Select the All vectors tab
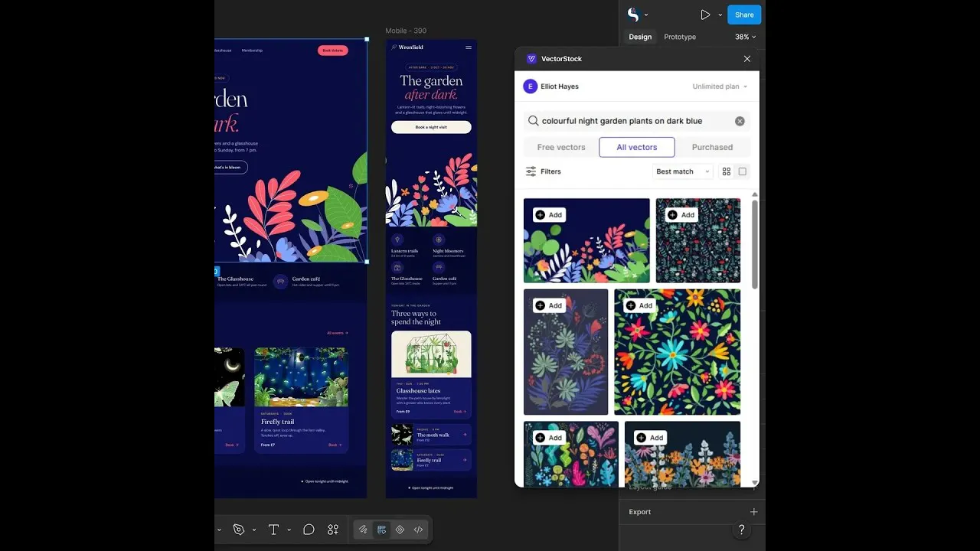This screenshot has height=551, width=980. pos(637,147)
